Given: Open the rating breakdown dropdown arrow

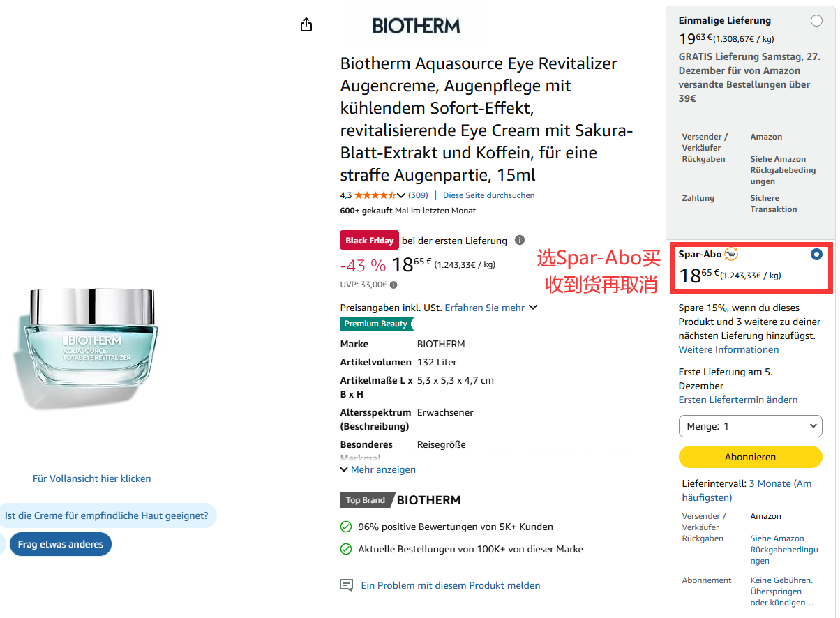Looking at the screenshot, I should tap(401, 195).
